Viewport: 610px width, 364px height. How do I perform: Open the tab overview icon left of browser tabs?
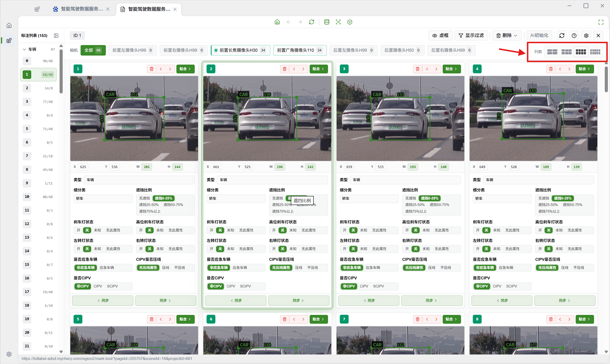pos(37,9)
